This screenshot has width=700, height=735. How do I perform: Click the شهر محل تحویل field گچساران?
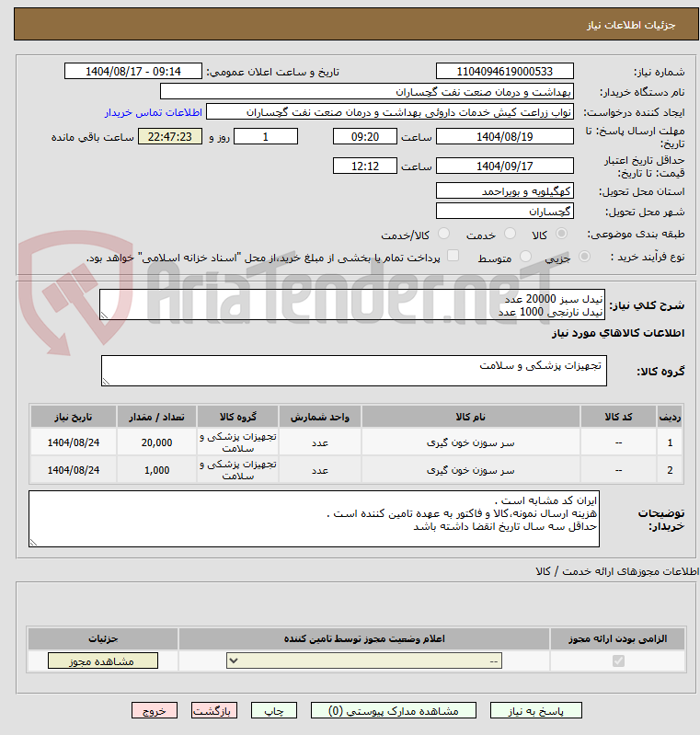(x=505, y=211)
